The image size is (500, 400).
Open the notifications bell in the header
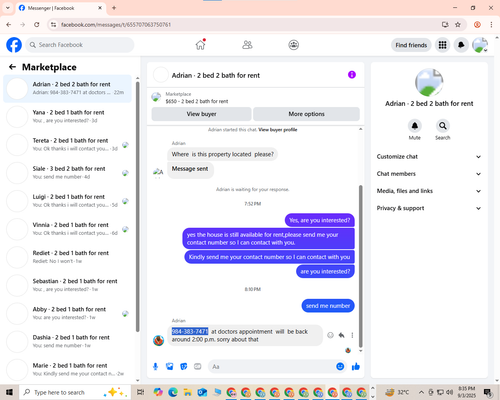click(461, 45)
